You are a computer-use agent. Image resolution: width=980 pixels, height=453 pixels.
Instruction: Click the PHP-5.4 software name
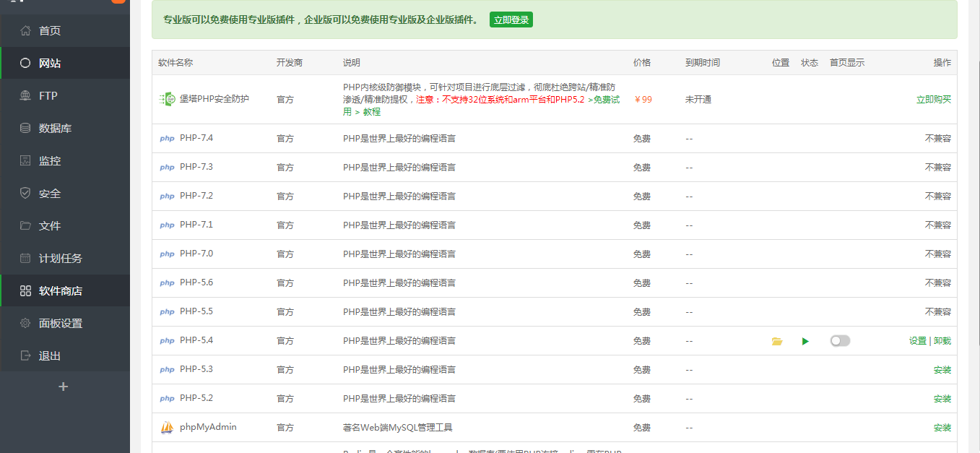[196, 340]
